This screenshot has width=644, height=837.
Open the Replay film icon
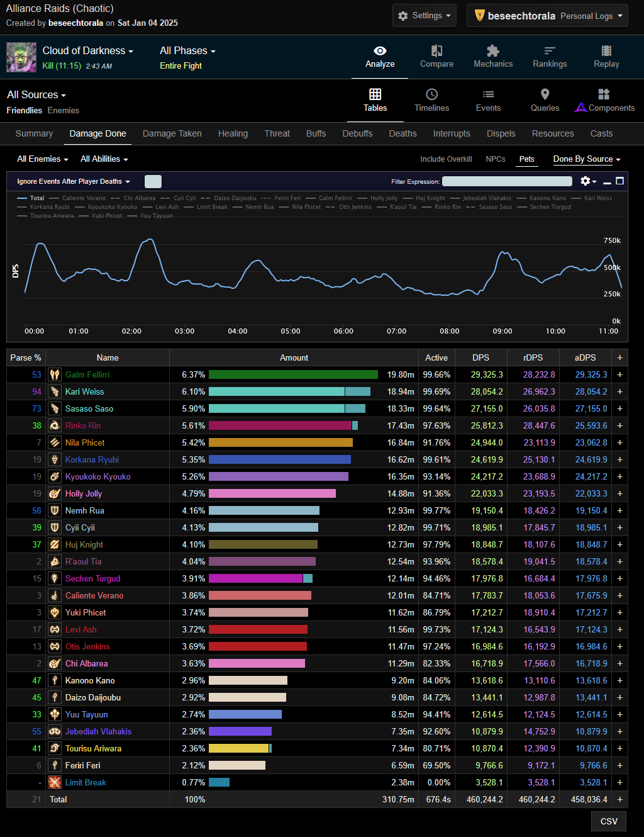pyautogui.click(x=606, y=51)
